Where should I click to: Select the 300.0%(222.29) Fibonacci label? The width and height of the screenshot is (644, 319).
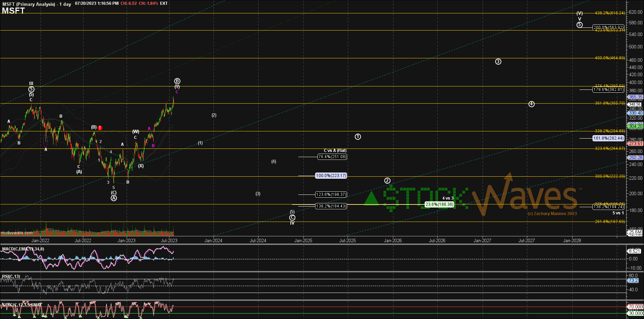[610, 176]
